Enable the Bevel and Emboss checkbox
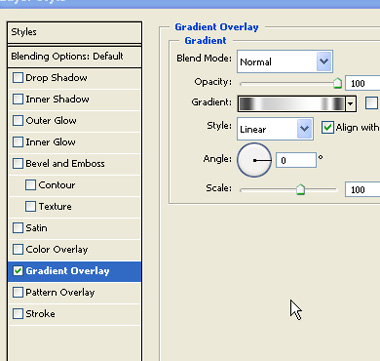380x361 pixels. pyautogui.click(x=18, y=163)
